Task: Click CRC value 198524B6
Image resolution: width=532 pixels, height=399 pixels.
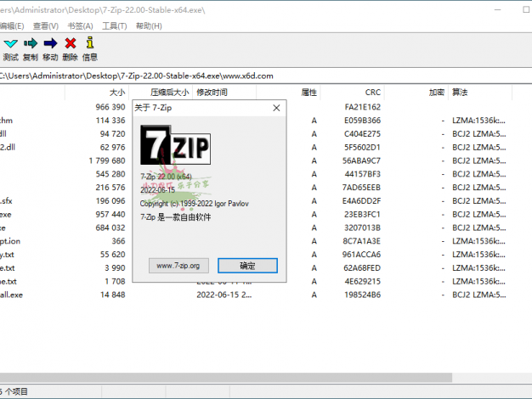Action: click(x=362, y=295)
